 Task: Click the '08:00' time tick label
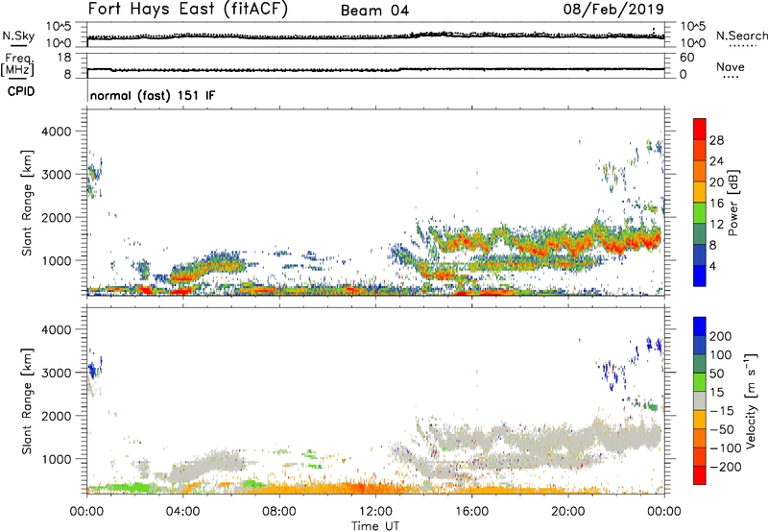coord(278,512)
